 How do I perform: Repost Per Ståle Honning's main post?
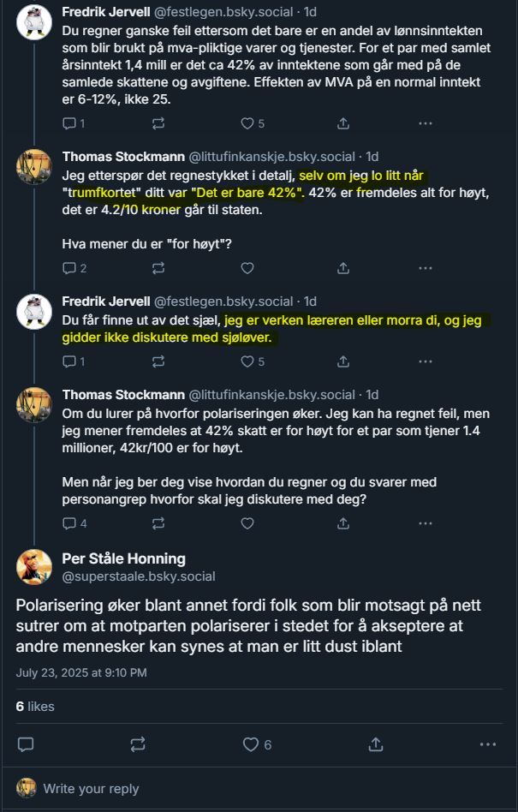coord(138,744)
